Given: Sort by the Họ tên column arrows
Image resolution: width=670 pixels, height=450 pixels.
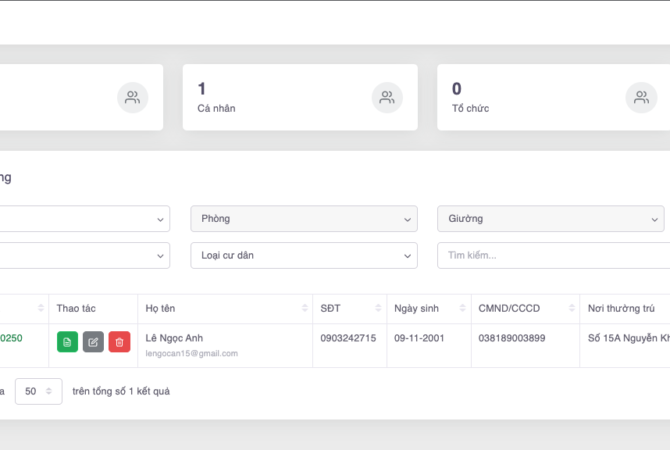Looking at the screenshot, I should [298, 308].
